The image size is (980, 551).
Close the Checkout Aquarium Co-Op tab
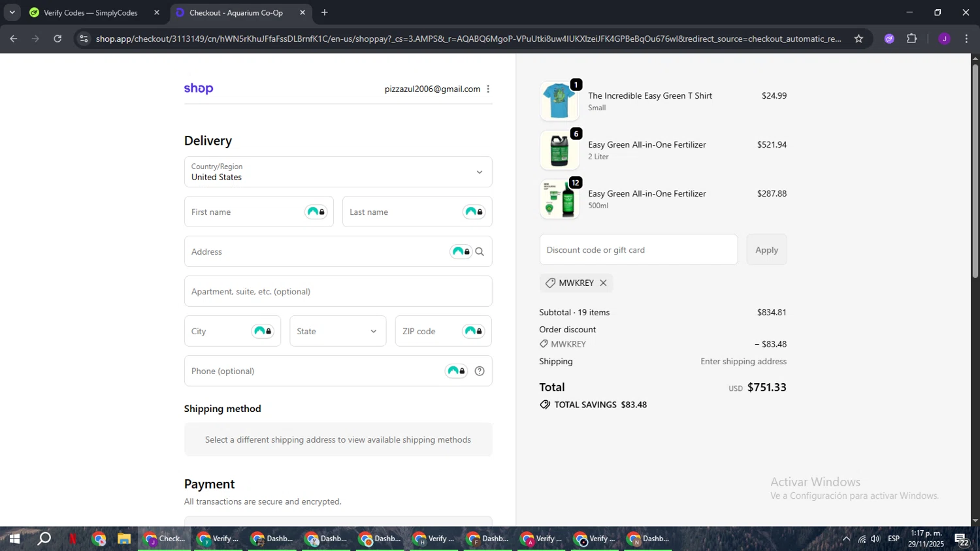(x=302, y=12)
